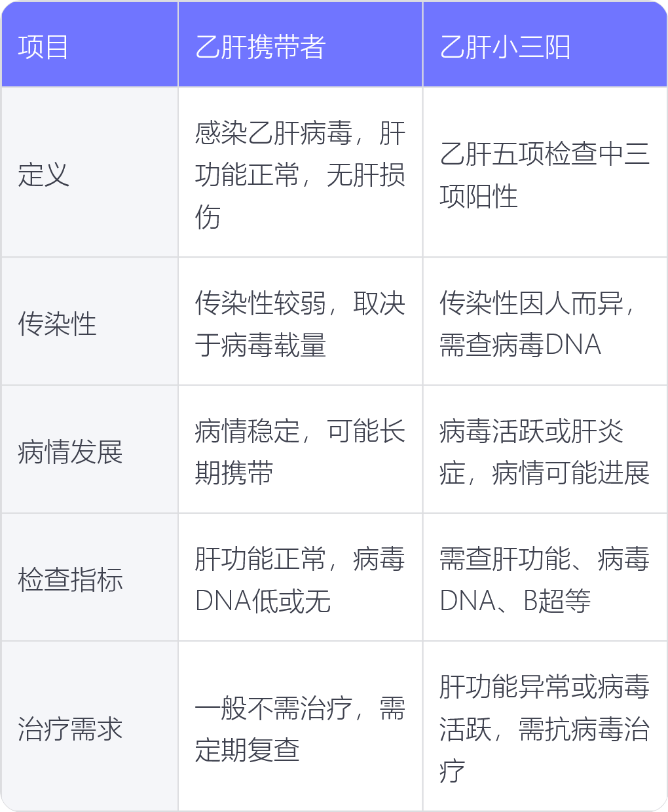Select cell starting with 感染乙肝病毒
668x812 pixels.
[300, 172]
